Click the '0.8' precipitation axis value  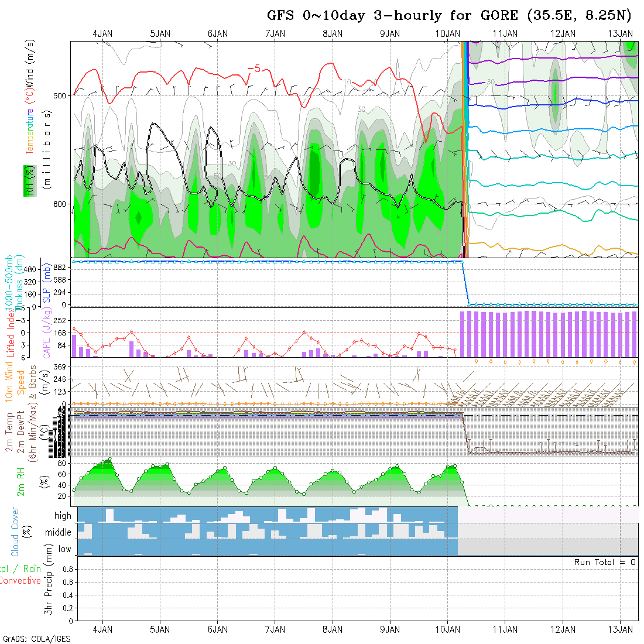click(x=68, y=569)
